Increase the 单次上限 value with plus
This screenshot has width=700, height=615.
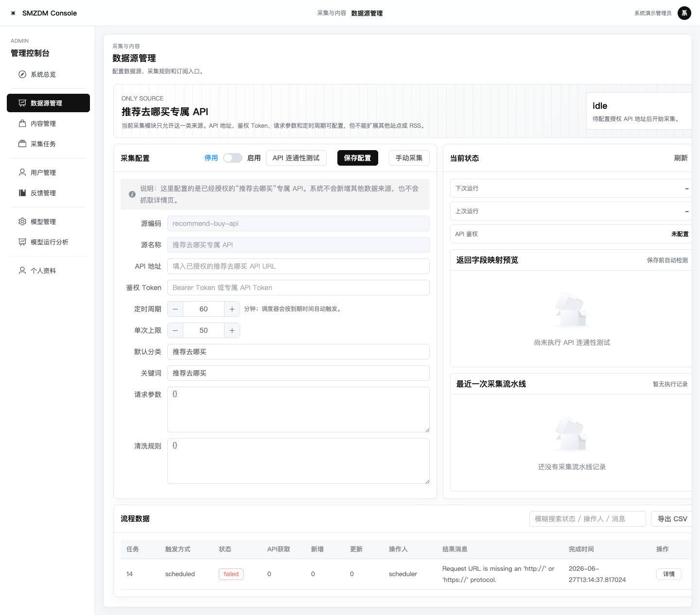point(232,330)
